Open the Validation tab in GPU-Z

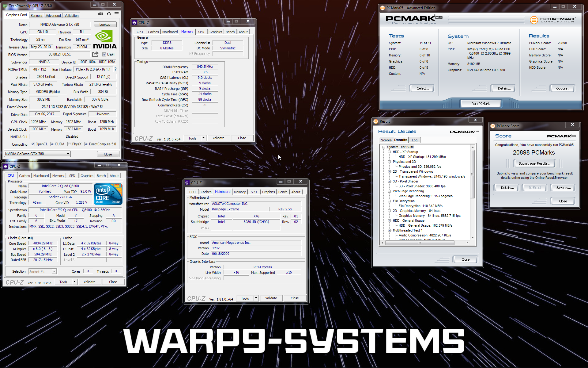pos(72,16)
